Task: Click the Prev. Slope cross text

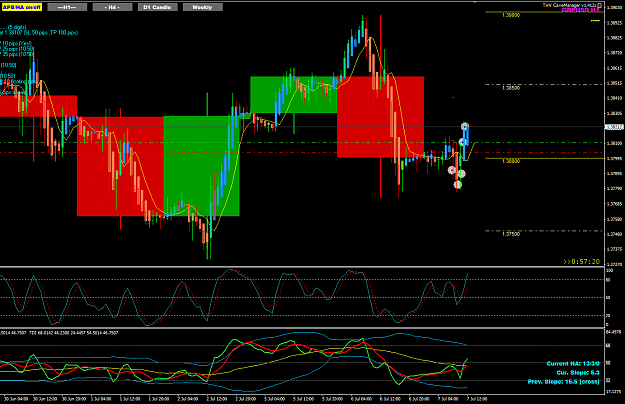Action: tap(564, 382)
